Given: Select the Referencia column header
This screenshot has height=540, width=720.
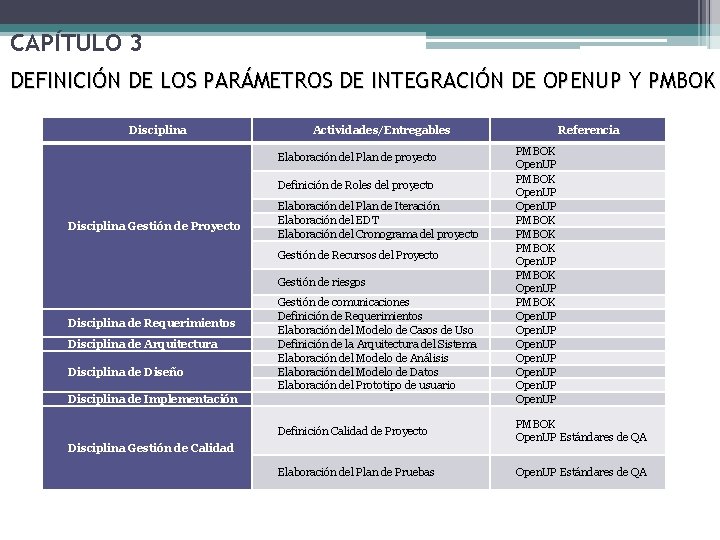Looking at the screenshot, I should tap(578, 130).
